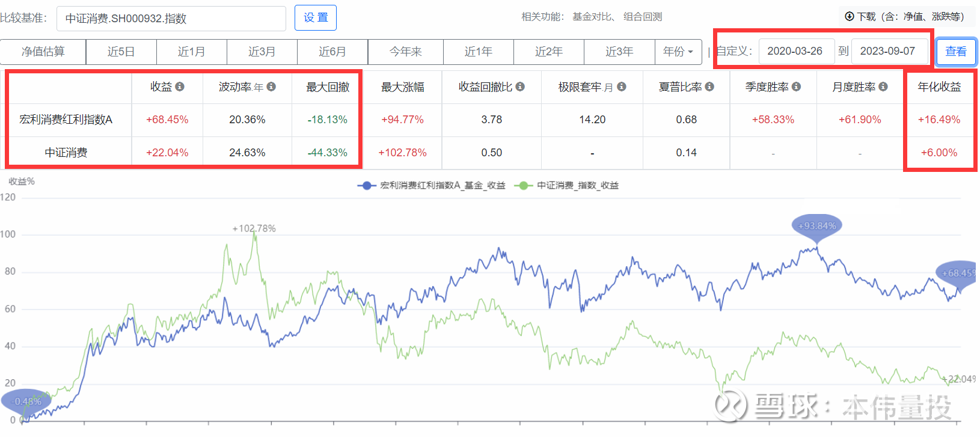This screenshot has width=980, height=437.
Task: Click the end date field 2023-09-07
Action: coord(890,51)
